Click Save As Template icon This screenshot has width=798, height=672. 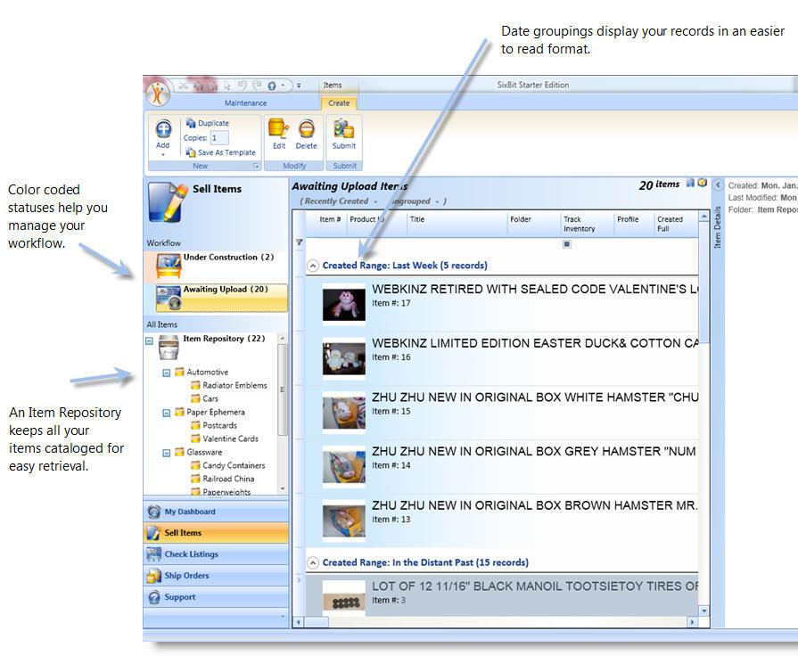click(x=191, y=152)
